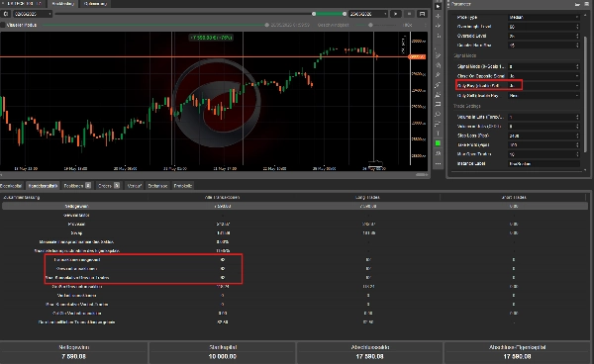Image resolution: width=594 pixels, height=364 pixels.
Task: Click the Abschlussbilanz value 17 590.08
Action: pos(369,356)
